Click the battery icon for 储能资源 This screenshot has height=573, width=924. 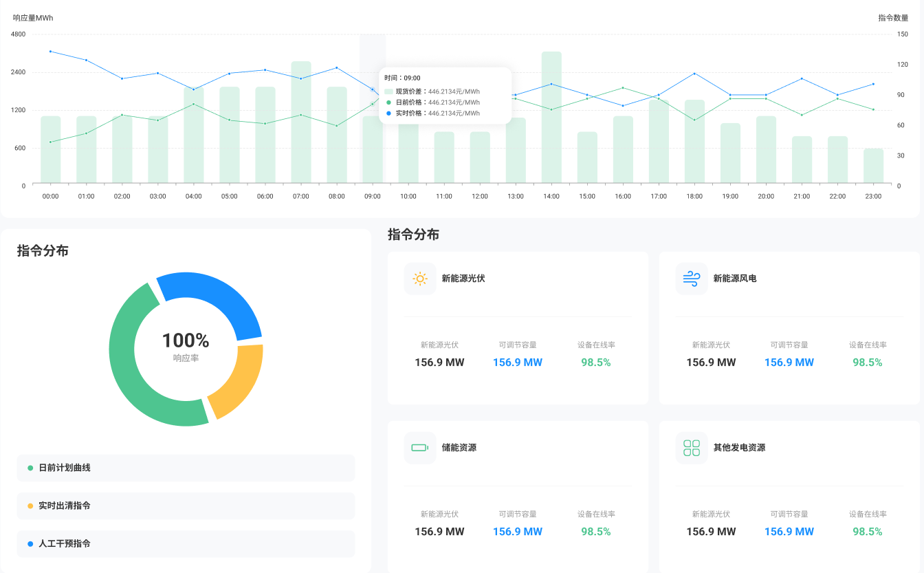420,448
